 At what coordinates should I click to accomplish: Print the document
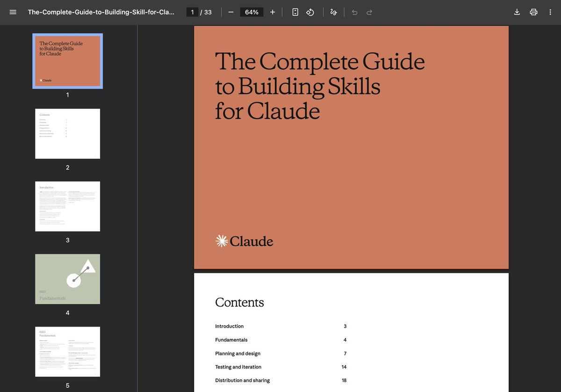pos(533,12)
